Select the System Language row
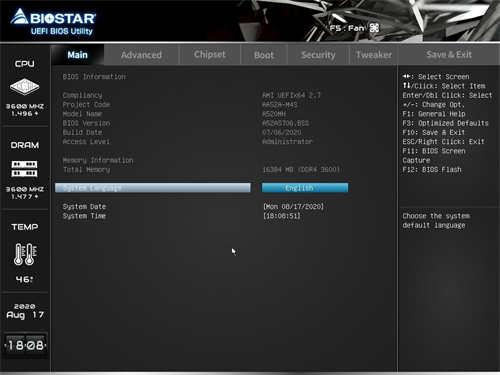 pos(153,188)
